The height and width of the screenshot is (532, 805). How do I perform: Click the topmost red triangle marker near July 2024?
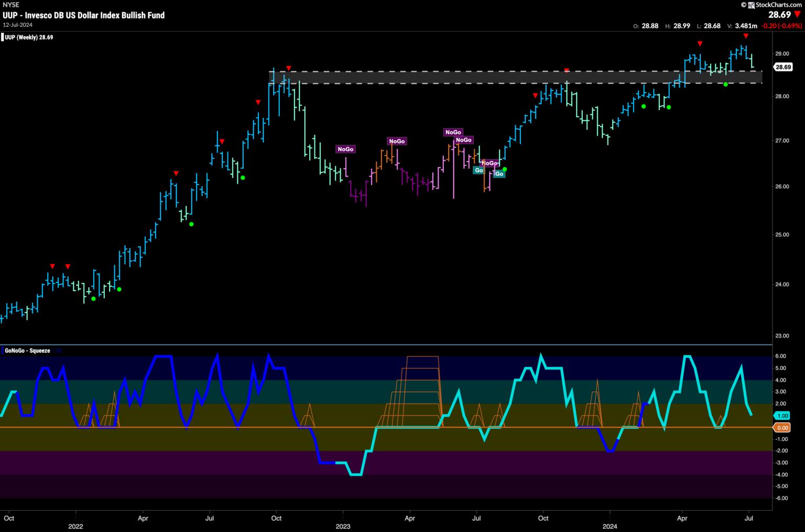pyautogui.click(x=746, y=36)
